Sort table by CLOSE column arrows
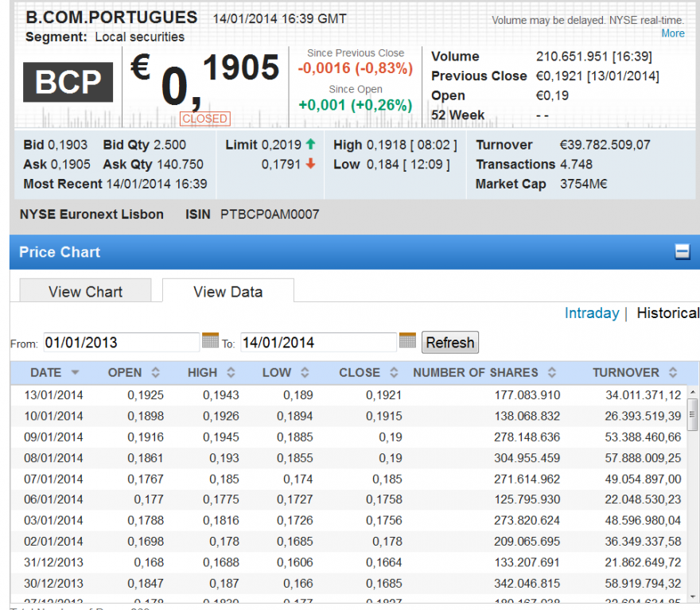This screenshot has width=700, height=610. 394,372
